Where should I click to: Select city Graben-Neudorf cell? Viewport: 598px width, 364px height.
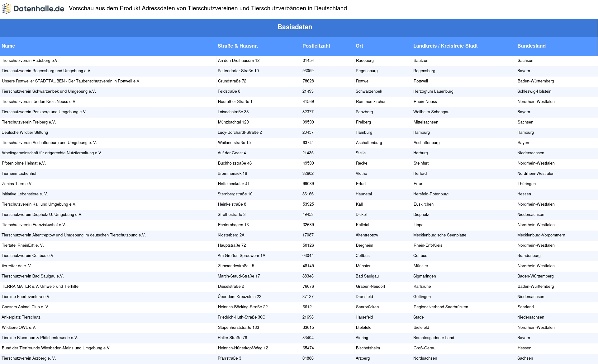point(370,287)
